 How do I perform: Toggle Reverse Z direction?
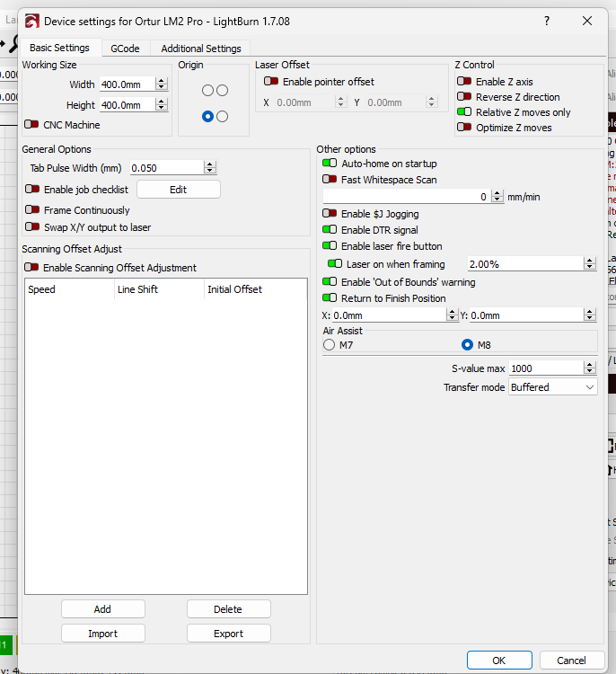[464, 97]
